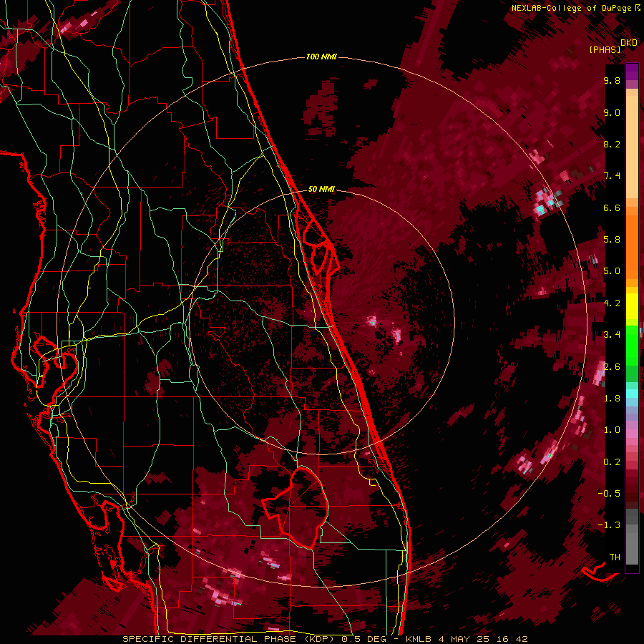Image resolution: width=644 pixels, height=644 pixels.
Task: Click the green segment of color bar
Action: 632,353
